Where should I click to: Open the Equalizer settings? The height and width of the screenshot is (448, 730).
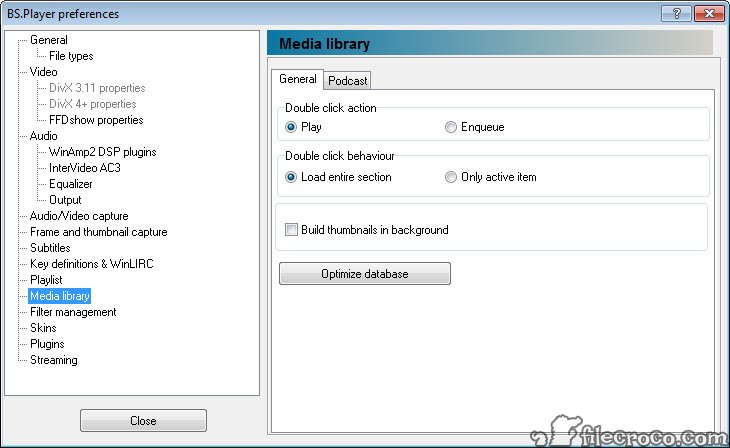pos(71,184)
